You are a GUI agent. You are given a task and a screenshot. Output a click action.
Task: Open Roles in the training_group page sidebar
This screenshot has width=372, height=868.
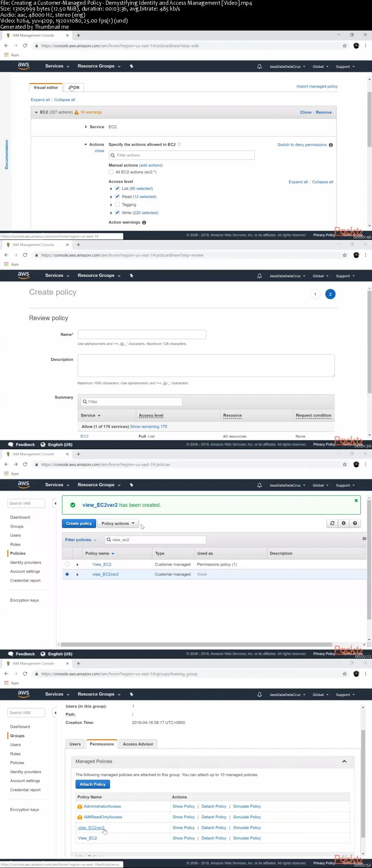point(15,754)
